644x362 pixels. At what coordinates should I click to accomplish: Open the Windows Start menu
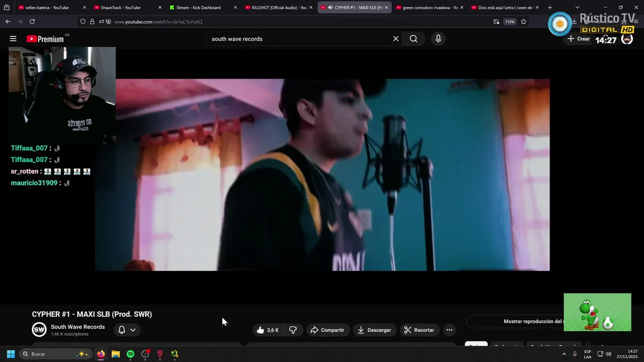tap(11, 354)
